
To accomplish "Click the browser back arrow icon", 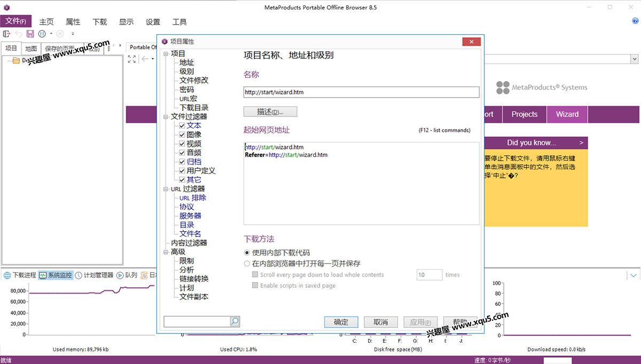I will coord(145,59).
